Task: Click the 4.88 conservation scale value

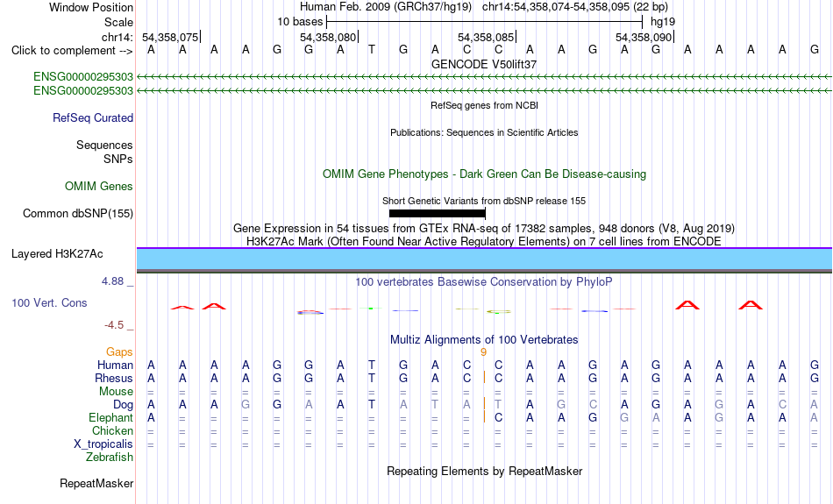Action: (112, 281)
